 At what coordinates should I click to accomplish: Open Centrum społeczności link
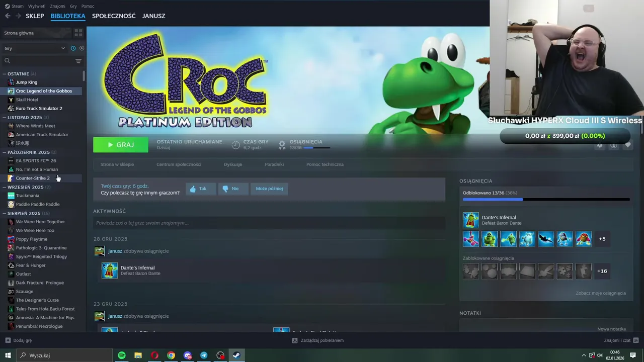tap(179, 164)
